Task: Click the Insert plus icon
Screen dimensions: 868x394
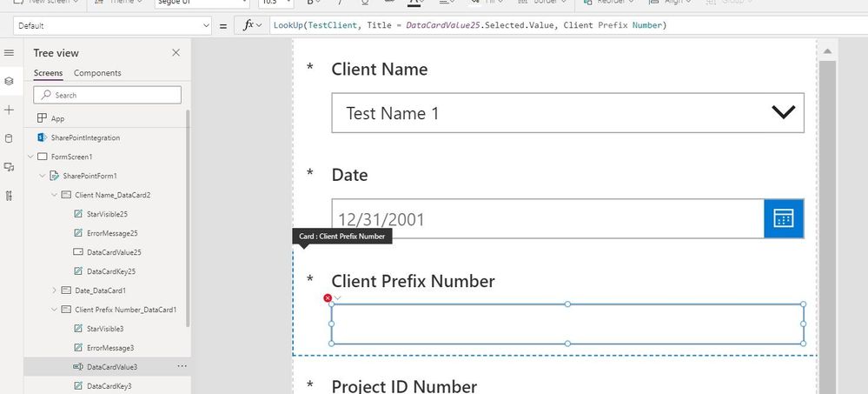Action: [x=10, y=110]
